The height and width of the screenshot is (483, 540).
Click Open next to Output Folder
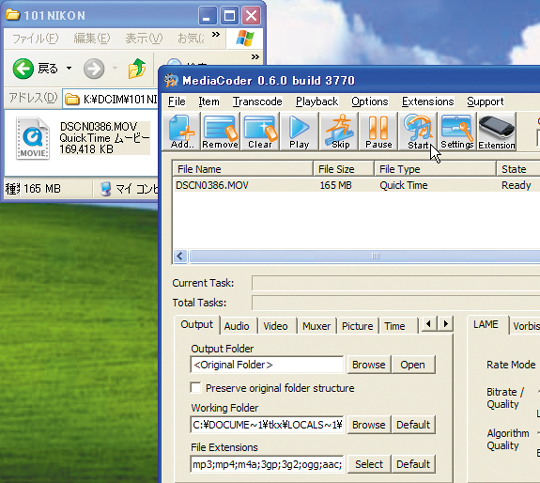[x=413, y=364]
